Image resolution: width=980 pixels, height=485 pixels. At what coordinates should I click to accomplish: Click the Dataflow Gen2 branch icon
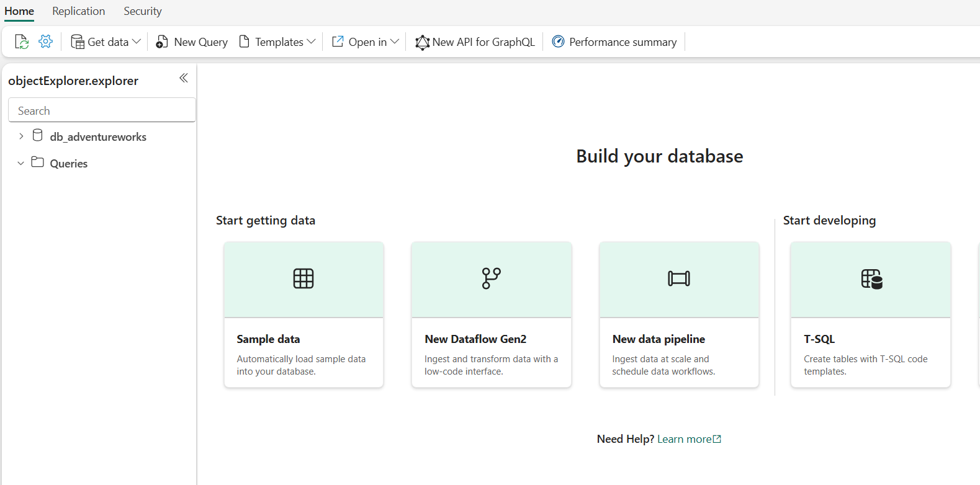pos(492,278)
